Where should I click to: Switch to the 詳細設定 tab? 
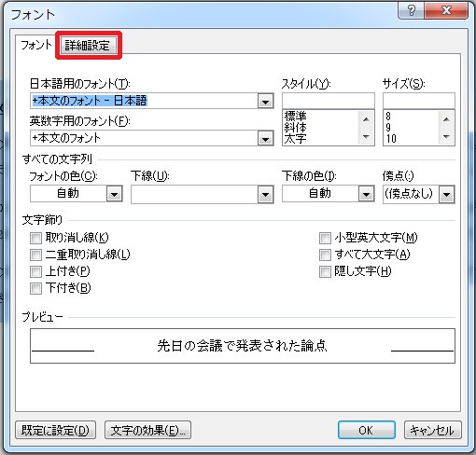pyautogui.click(x=89, y=46)
